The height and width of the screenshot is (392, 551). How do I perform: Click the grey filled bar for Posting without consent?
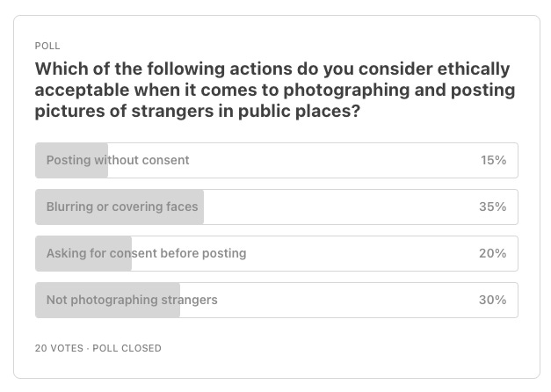(72, 160)
